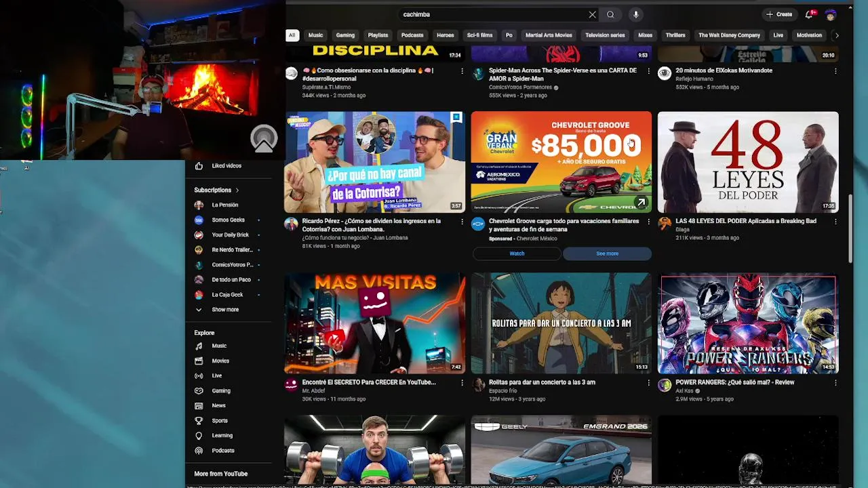This screenshot has width=868, height=488.
Task: Open options for Rolitas concierto video
Action: pyautogui.click(x=648, y=383)
